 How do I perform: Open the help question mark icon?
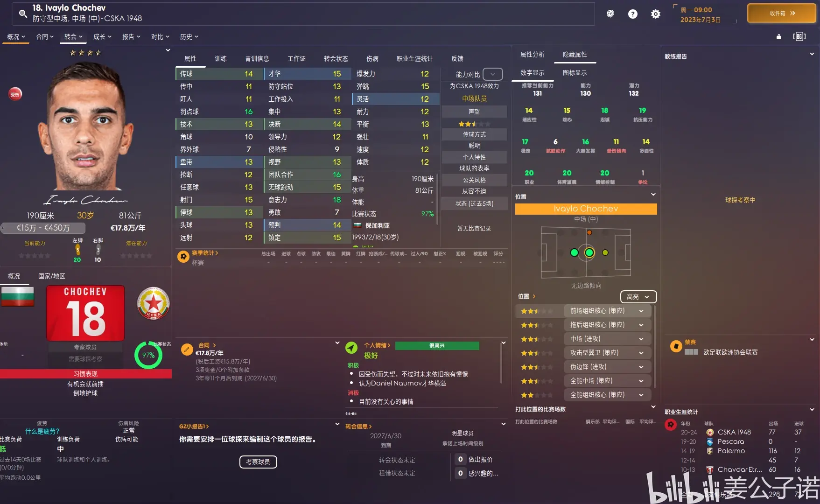[x=633, y=14]
